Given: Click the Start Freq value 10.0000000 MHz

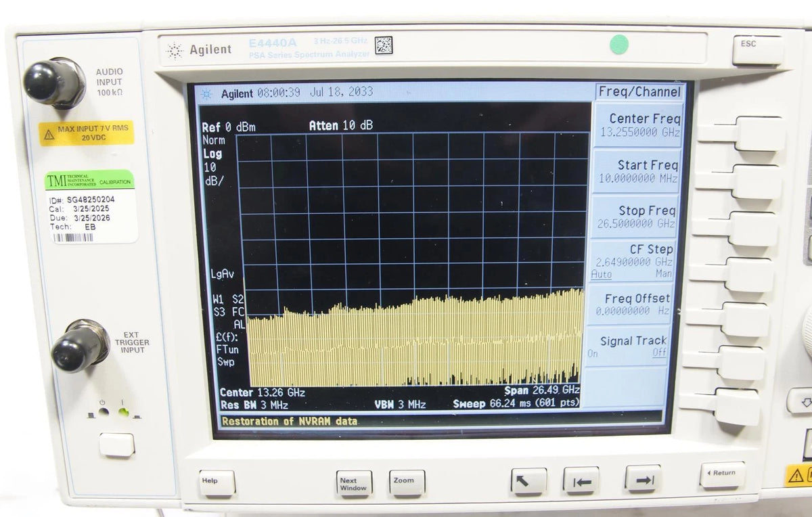Looking at the screenshot, I should pos(638,179).
